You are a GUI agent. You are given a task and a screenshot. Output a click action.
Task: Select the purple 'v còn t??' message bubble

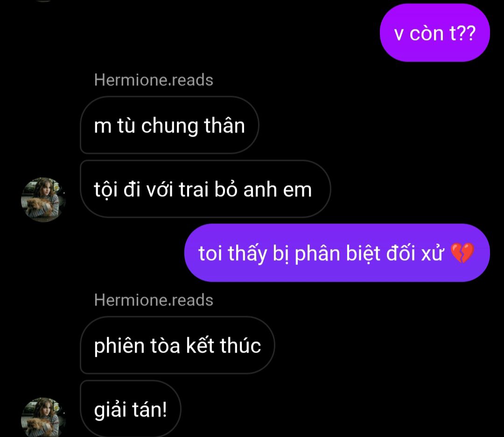434,33
